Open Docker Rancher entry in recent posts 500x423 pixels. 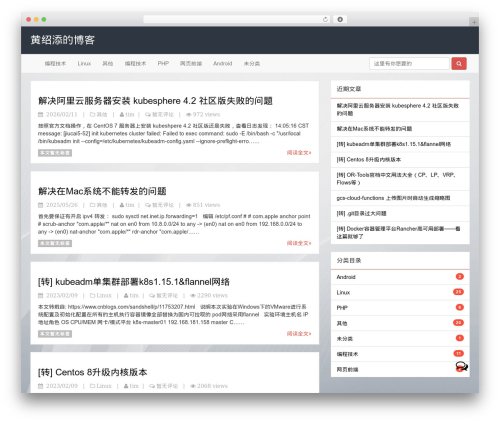(398, 233)
